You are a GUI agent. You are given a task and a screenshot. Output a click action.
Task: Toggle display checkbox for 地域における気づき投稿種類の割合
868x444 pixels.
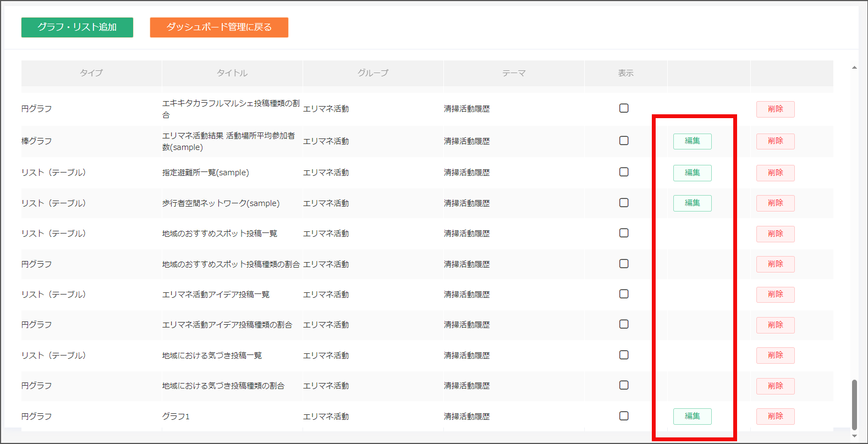(624, 385)
